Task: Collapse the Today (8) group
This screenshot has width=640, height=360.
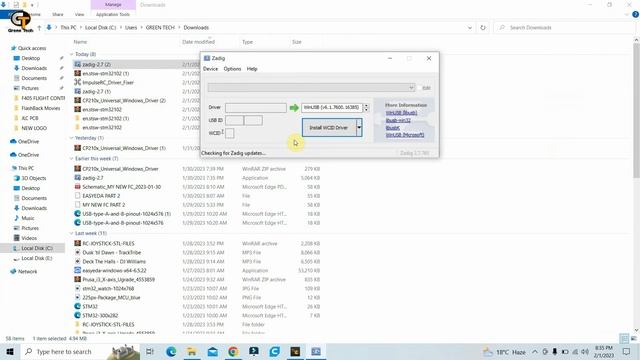Action: [x=71, y=54]
